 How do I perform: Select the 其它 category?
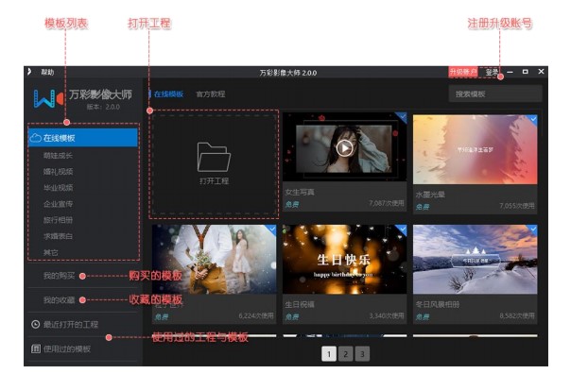pyautogui.click(x=51, y=252)
